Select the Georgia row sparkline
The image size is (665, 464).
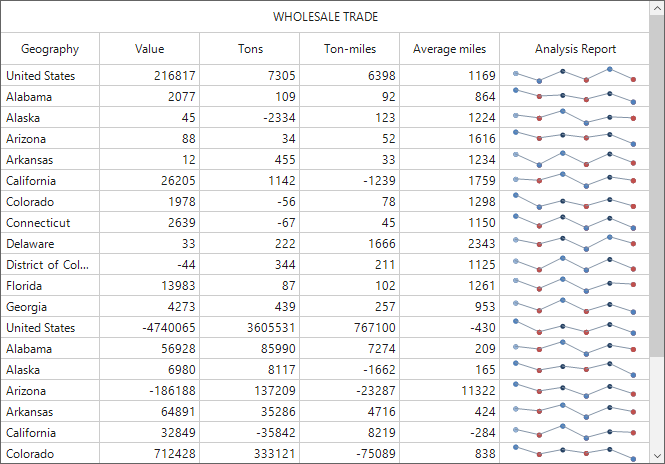575,306
